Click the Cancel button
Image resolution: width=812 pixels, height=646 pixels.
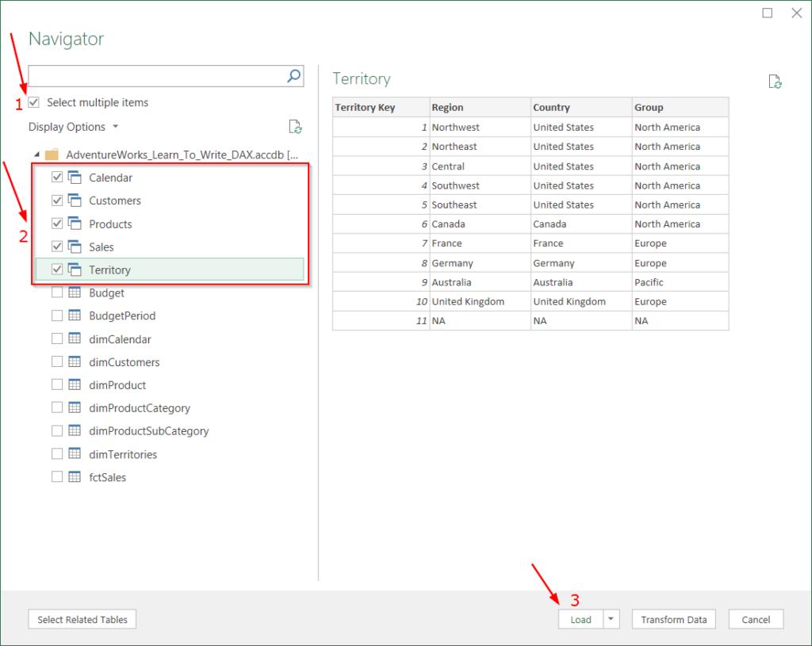(756, 620)
